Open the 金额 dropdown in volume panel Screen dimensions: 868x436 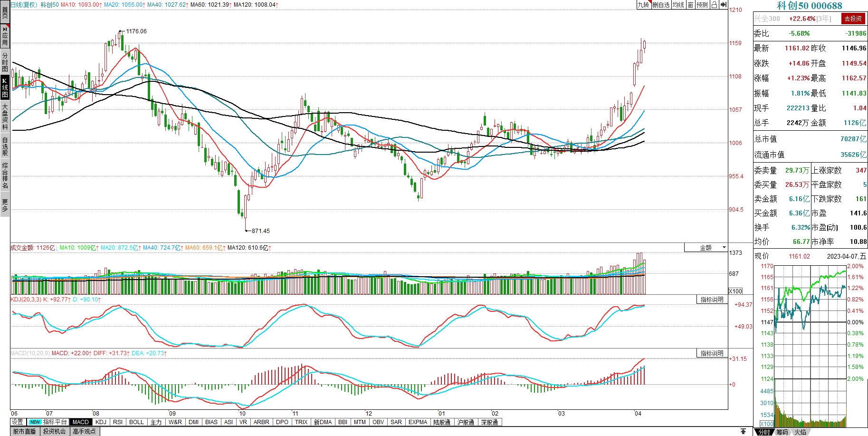point(706,248)
